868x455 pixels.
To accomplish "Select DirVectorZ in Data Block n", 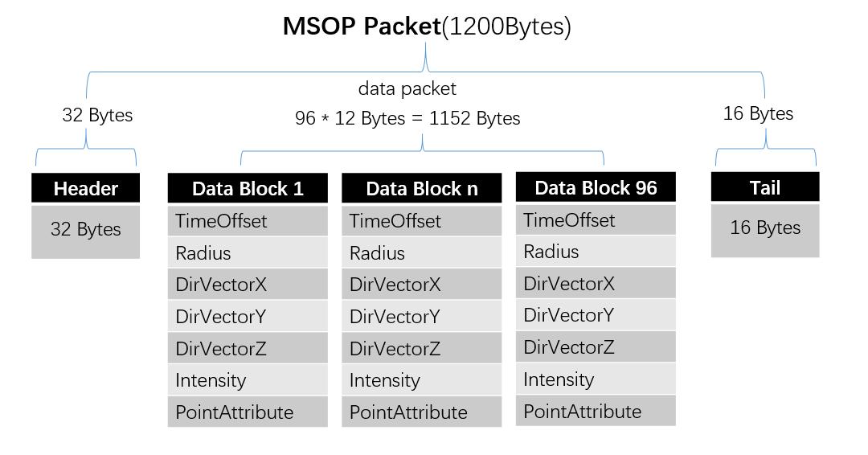I will 422,349.
